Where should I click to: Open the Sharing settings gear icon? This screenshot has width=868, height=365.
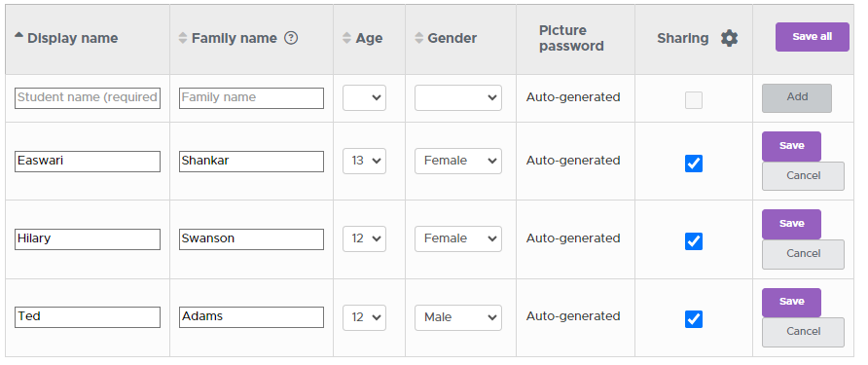729,38
